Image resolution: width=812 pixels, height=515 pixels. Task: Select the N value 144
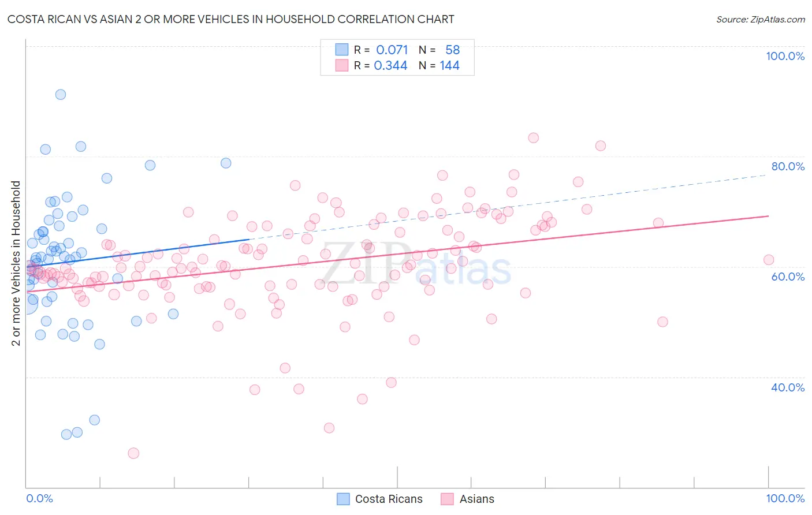[449, 65]
